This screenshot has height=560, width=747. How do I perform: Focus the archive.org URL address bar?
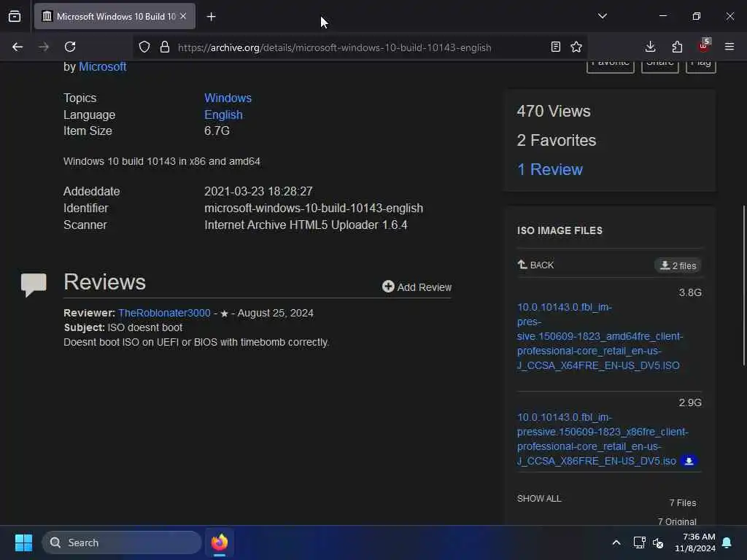click(x=334, y=47)
